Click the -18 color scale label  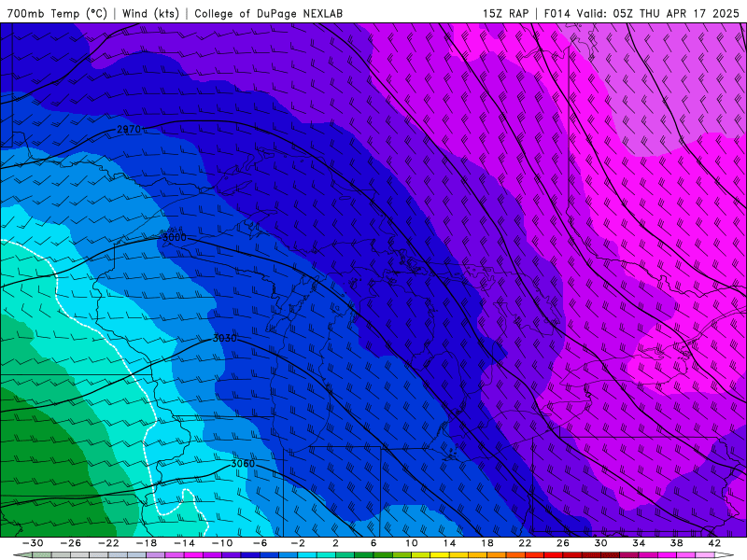[147, 543]
